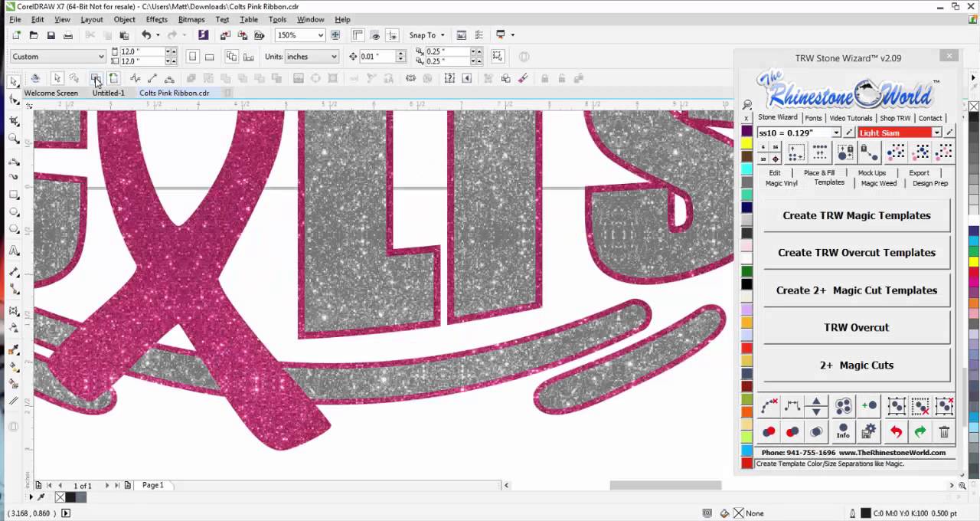Open the Light Siam color dropdown
The width and height of the screenshot is (980, 521).
pos(936,133)
